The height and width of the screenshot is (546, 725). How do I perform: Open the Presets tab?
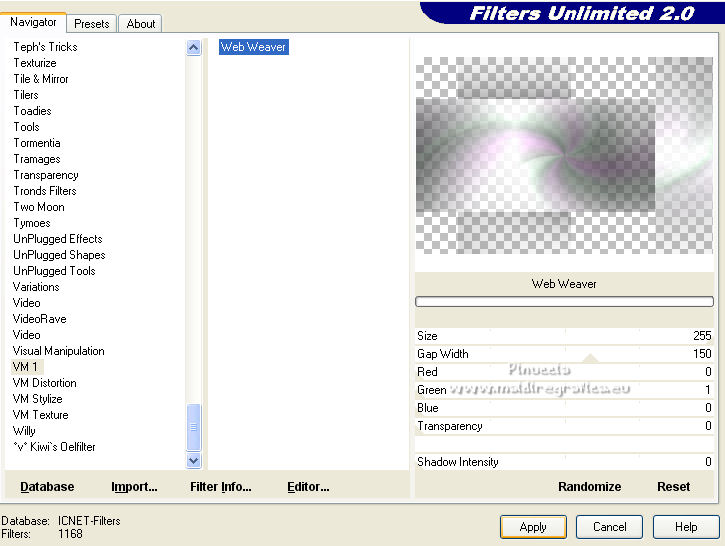[x=92, y=24]
